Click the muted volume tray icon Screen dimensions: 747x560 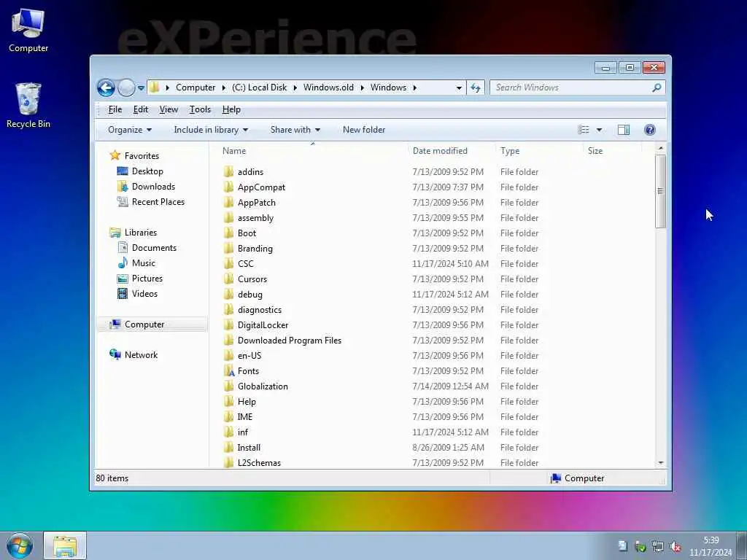tap(675, 547)
